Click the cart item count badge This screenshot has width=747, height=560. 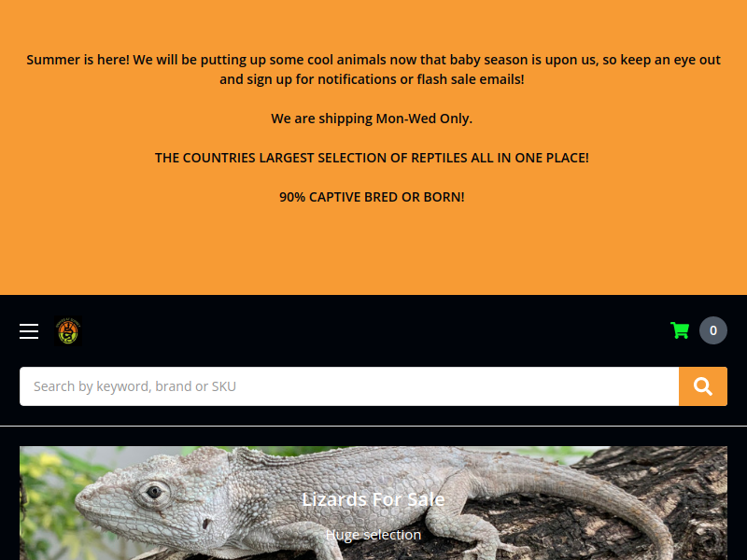pos(713,330)
